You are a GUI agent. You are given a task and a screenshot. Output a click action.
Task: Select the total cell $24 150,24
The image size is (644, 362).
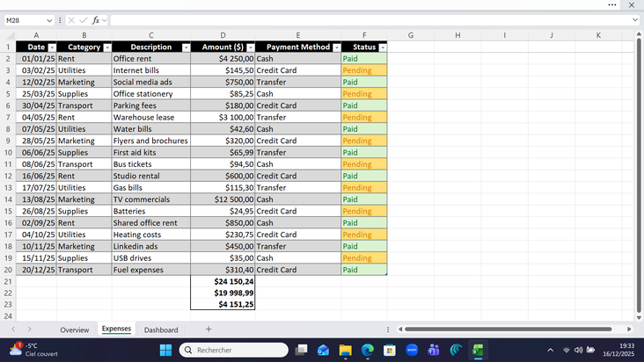(223, 281)
